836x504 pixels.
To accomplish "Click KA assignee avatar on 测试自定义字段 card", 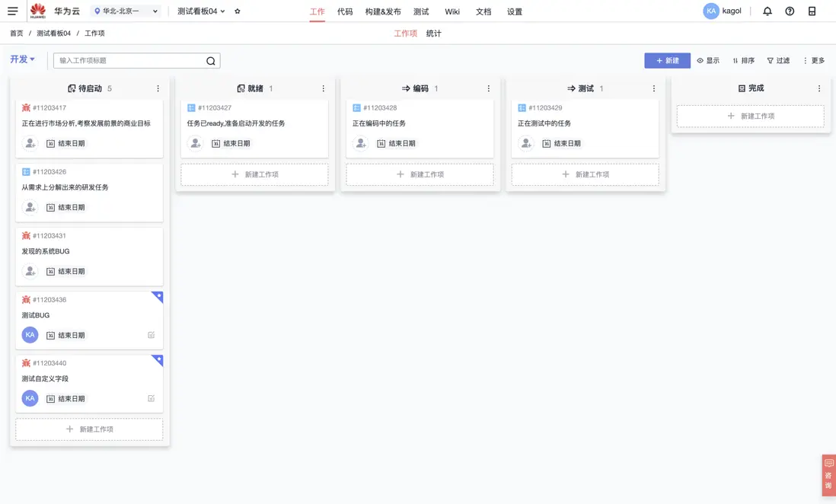I will point(30,398).
